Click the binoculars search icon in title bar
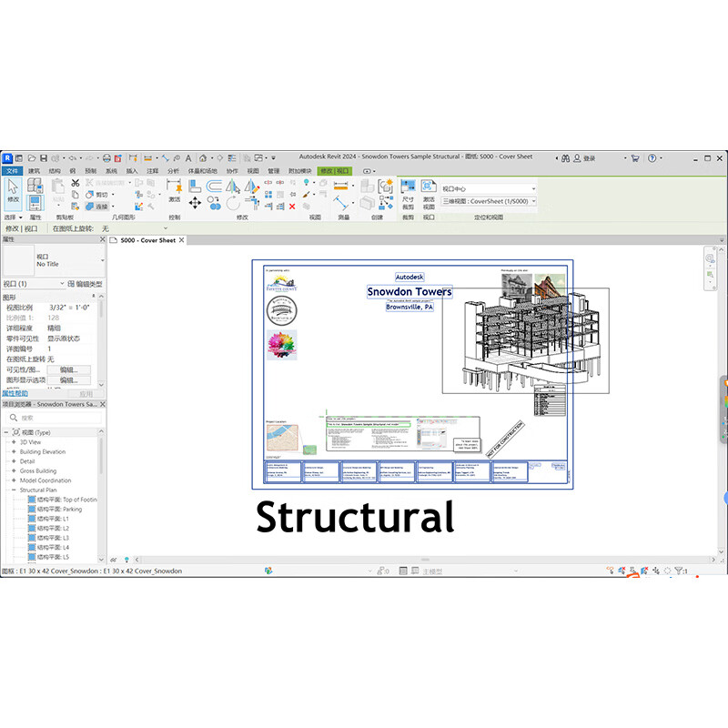Screen dimensions: 728x728 coord(565,158)
